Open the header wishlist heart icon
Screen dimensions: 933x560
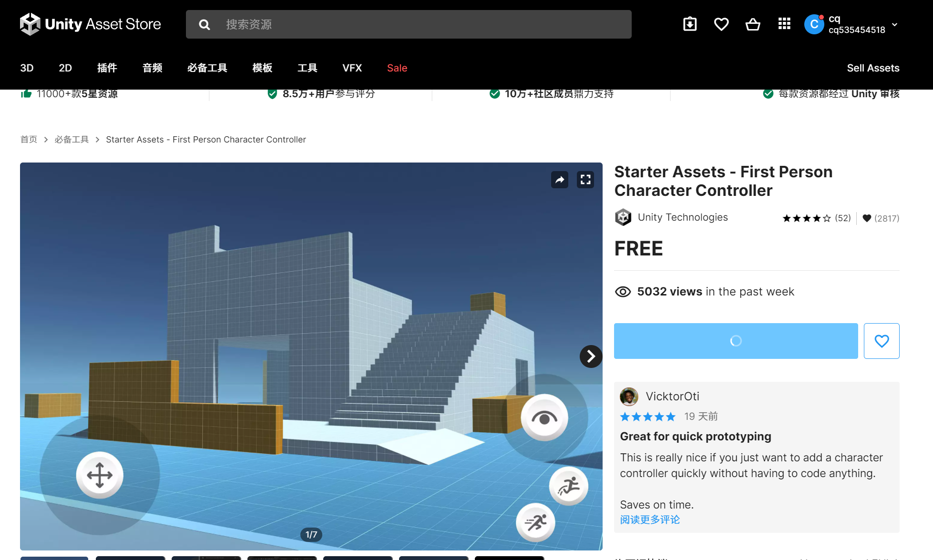pos(721,24)
